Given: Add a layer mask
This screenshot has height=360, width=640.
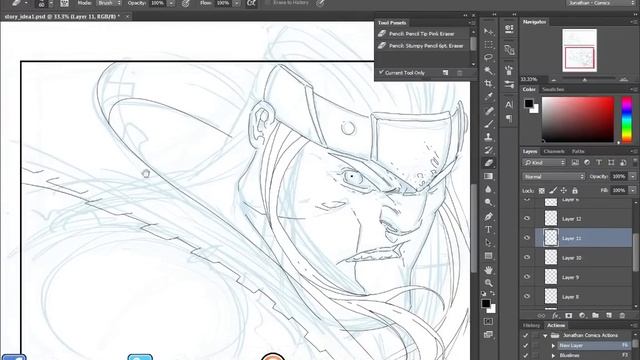Looking at the screenshot, I should point(569,316).
